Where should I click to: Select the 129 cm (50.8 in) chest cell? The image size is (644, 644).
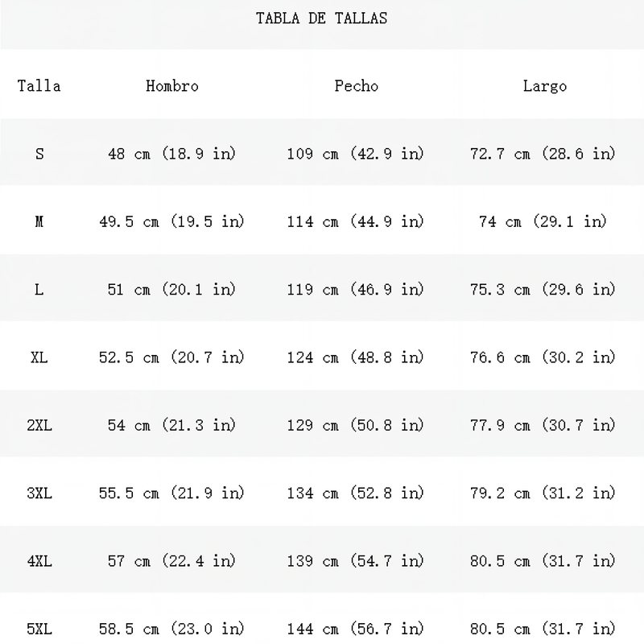click(x=355, y=425)
